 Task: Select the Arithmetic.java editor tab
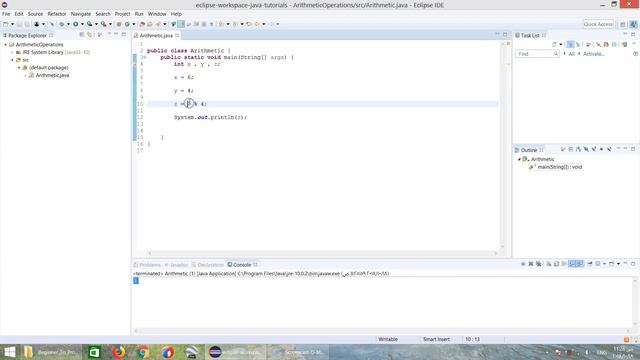click(156, 36)
